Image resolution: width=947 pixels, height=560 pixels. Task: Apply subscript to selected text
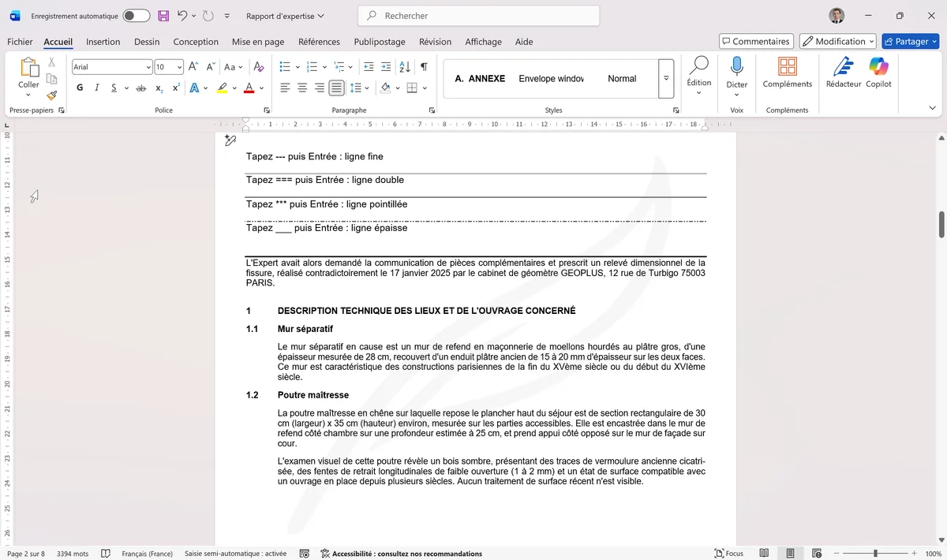pos(159,88)
